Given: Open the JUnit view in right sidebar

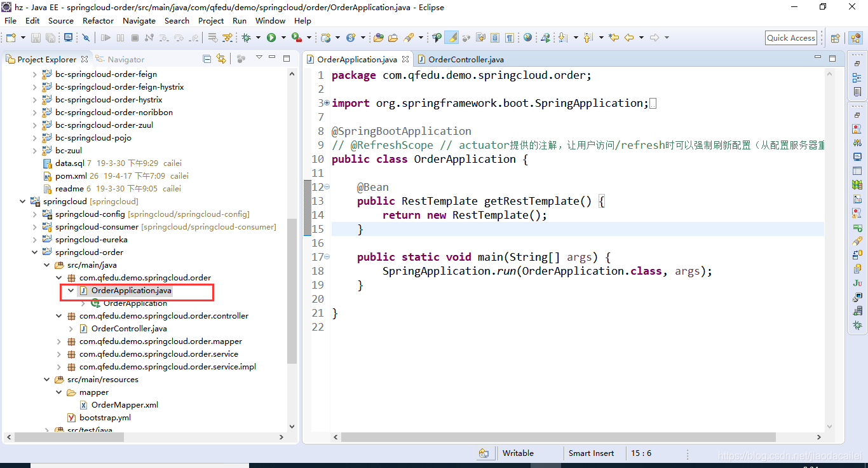Looking at the screenshot, I should click(x=857, y=283).
